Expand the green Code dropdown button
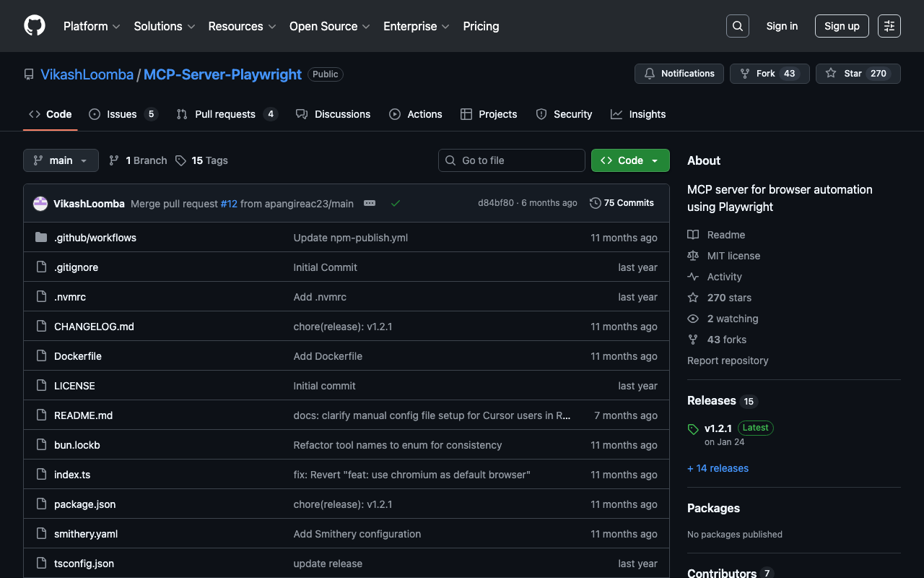This screenshot has width=924, height=578. click(629, 160)
